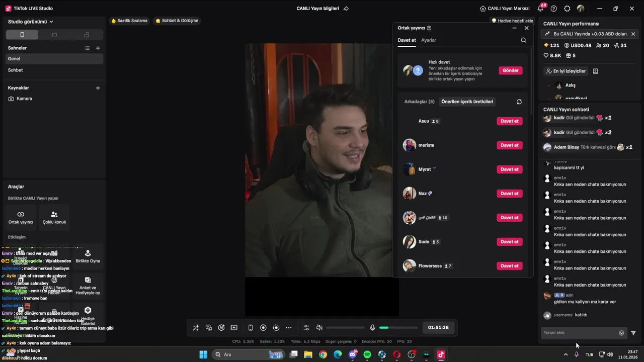Open the settings gear icon
The image size is (644, 362).
pyautogui.click(x=567, y=9)
